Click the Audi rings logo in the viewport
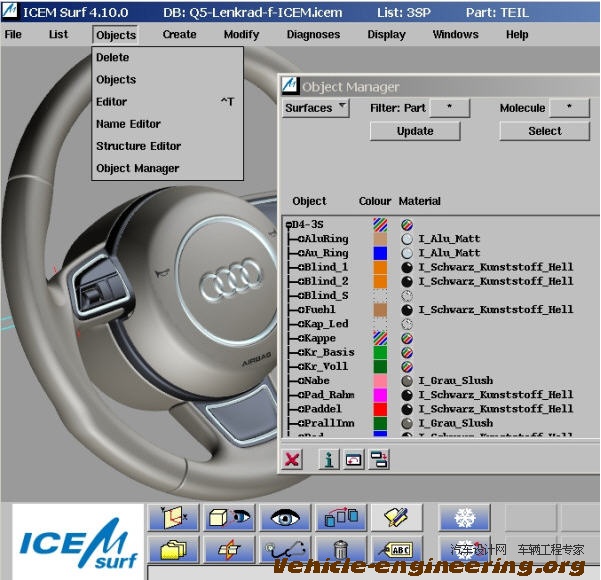This screenshot has width=601, height=580. pyautogui.click(x=232, y=279)
